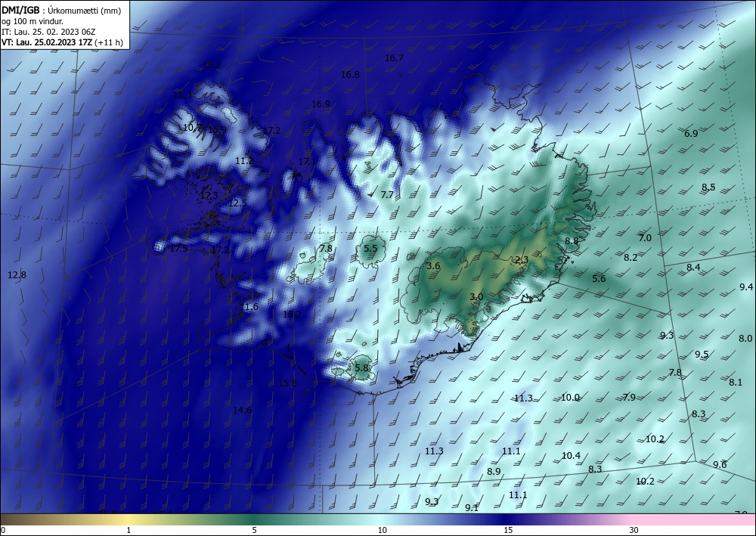Click the 8.4 value label
The image size is (756, 536).
coord(693,267)
